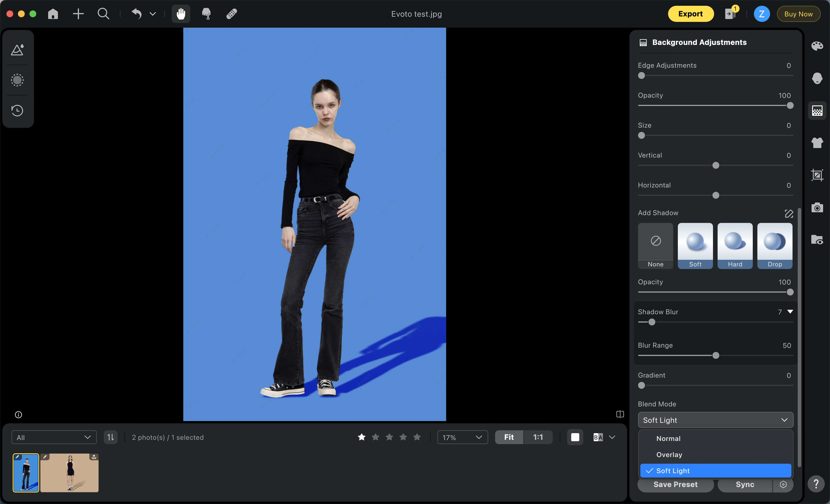Toggle the before/after BA view

coord(598,437)
